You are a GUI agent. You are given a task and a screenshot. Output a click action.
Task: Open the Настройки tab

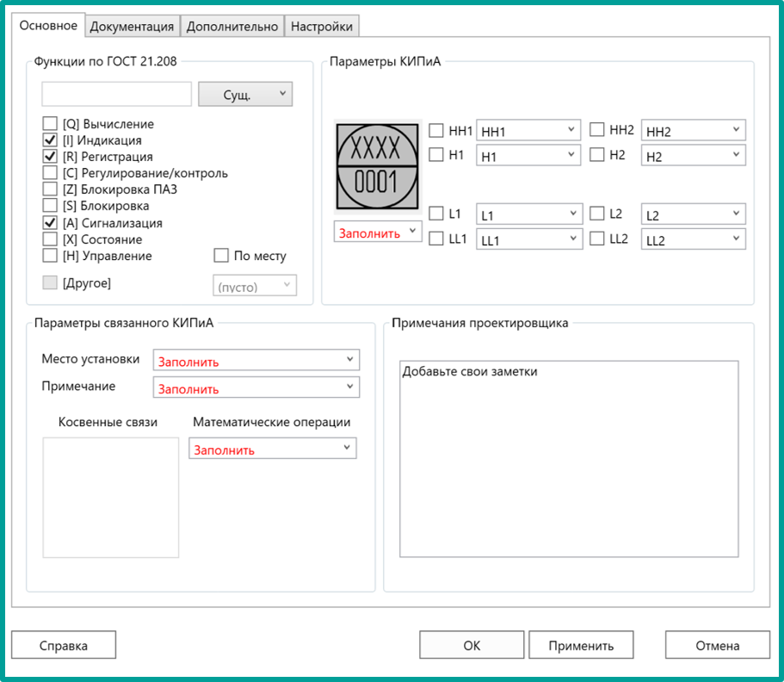click(x=321, y=27)
